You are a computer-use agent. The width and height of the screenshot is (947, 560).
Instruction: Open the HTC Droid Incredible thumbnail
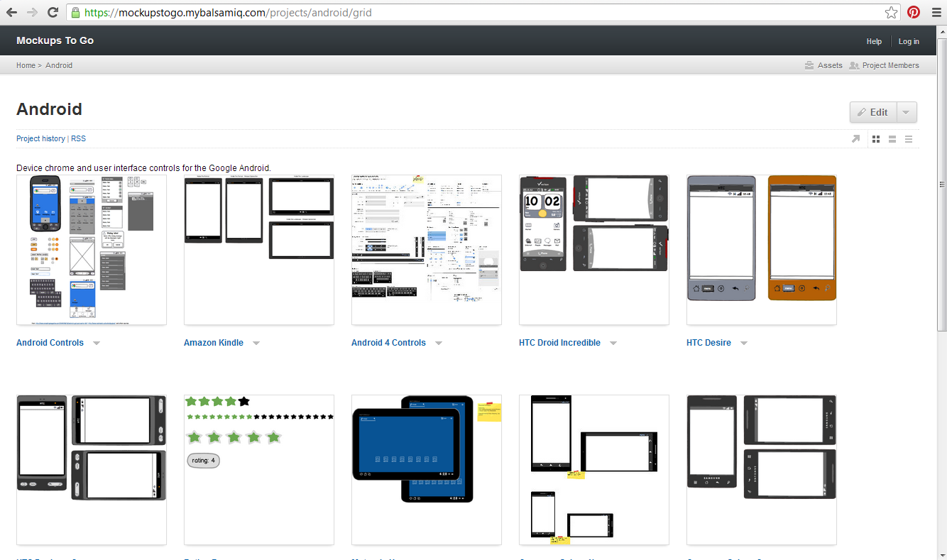click(594, 250)
